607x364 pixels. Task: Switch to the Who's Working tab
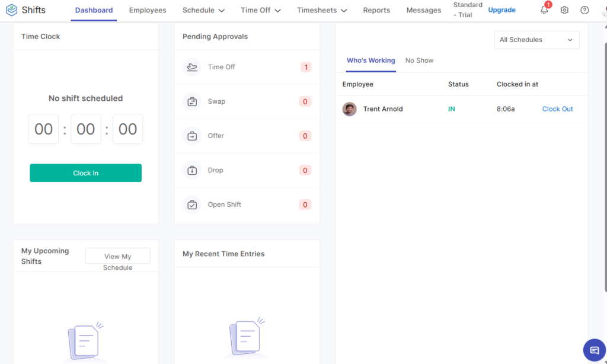click(x=371, y=61)
